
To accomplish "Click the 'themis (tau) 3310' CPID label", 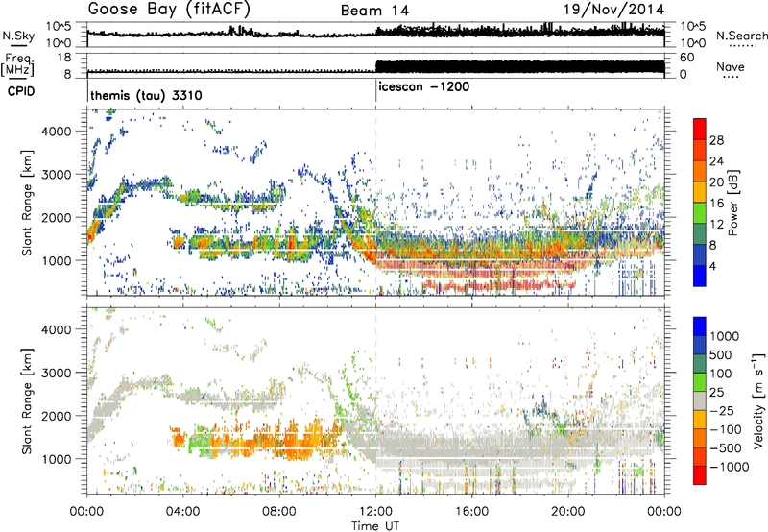I will pyautogui.click(x=146, y=95).
